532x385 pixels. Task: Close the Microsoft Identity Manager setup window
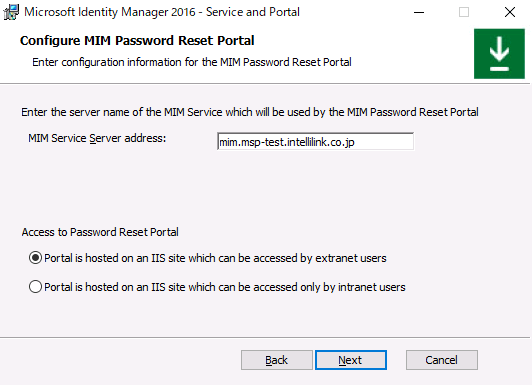click(x=510, y=13)
